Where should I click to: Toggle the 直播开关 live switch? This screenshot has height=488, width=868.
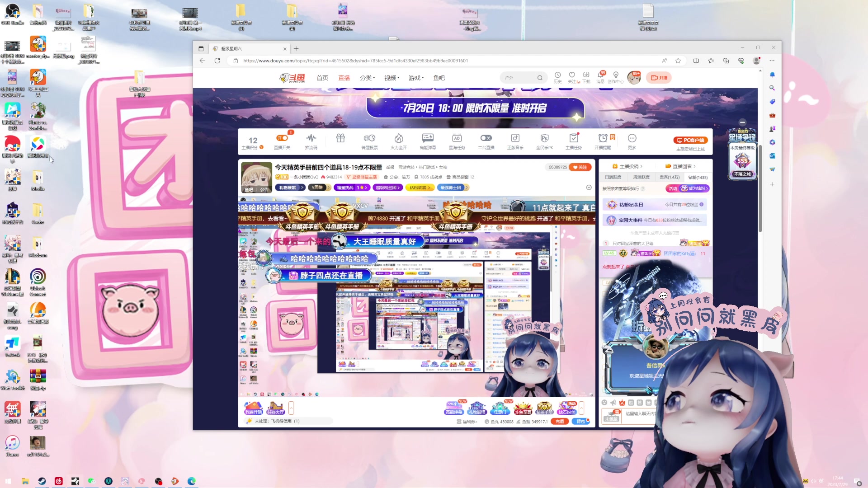click(282, 138)
